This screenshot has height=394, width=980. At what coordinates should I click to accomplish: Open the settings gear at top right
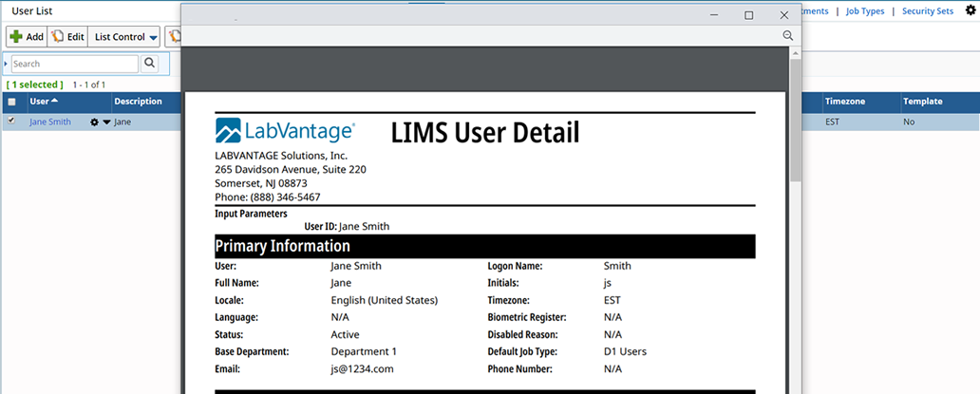[971, 10]
